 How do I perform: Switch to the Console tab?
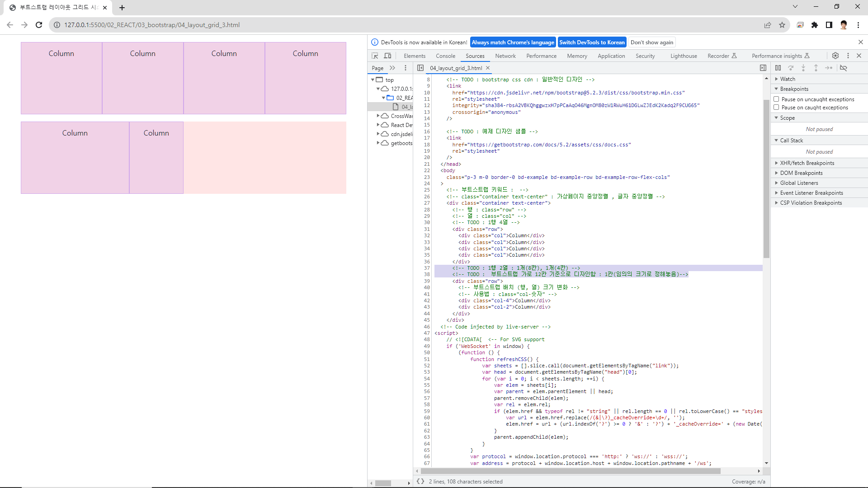pyautogui.click(x=445, y=56)
